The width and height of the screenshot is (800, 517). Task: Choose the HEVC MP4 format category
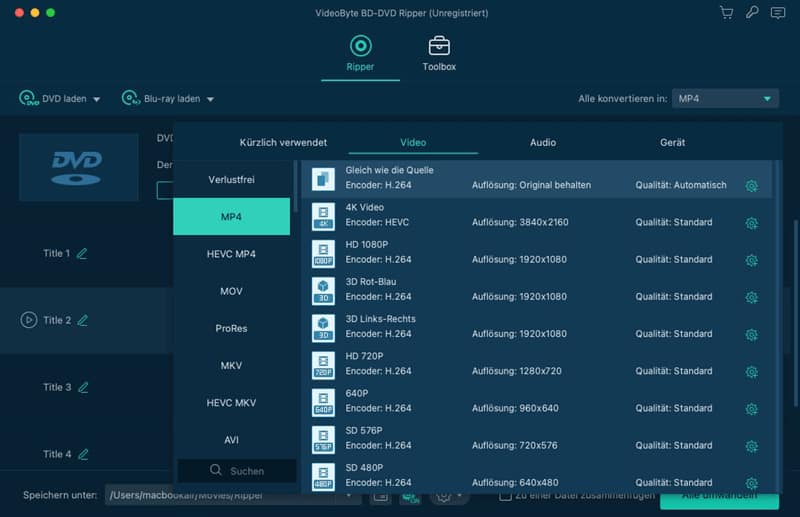232,254
